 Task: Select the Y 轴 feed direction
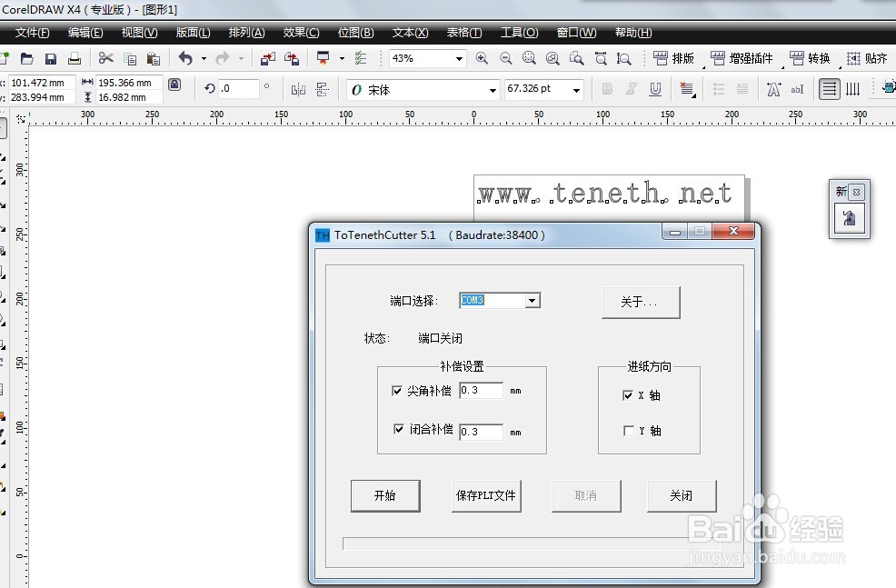[627, 430]
